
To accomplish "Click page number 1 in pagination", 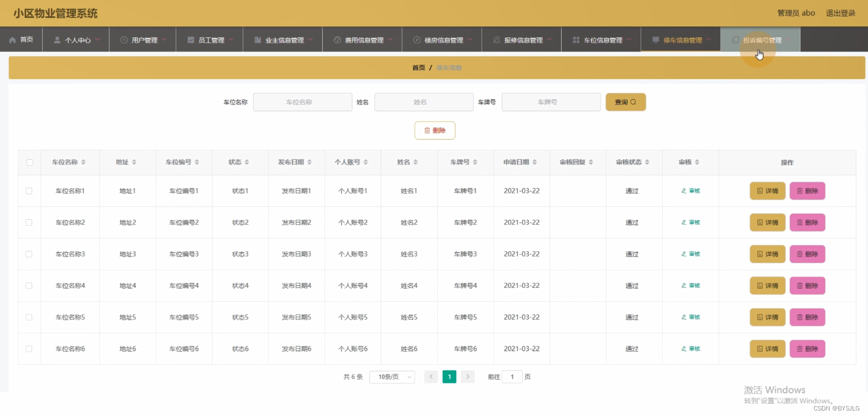I will pos(449,377).
